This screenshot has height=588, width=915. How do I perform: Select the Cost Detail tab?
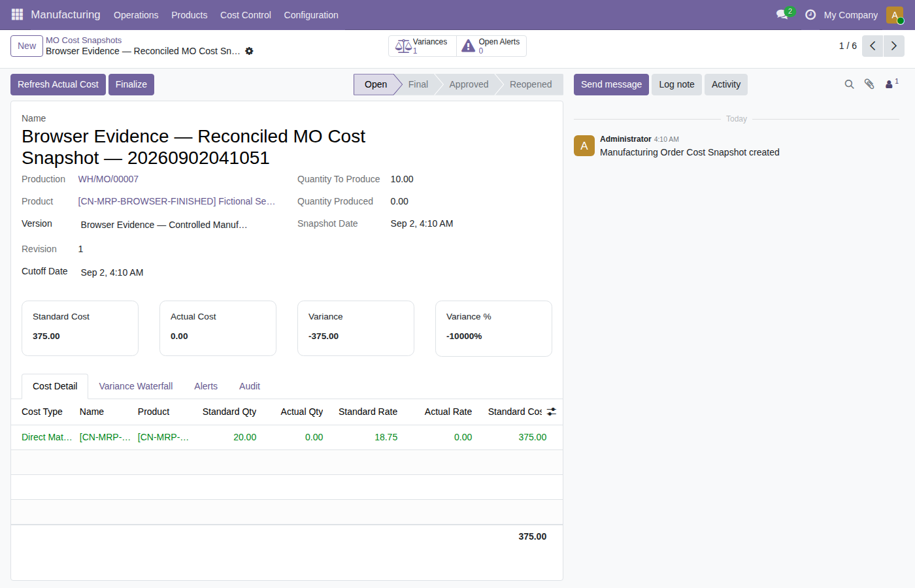point(55,386)
